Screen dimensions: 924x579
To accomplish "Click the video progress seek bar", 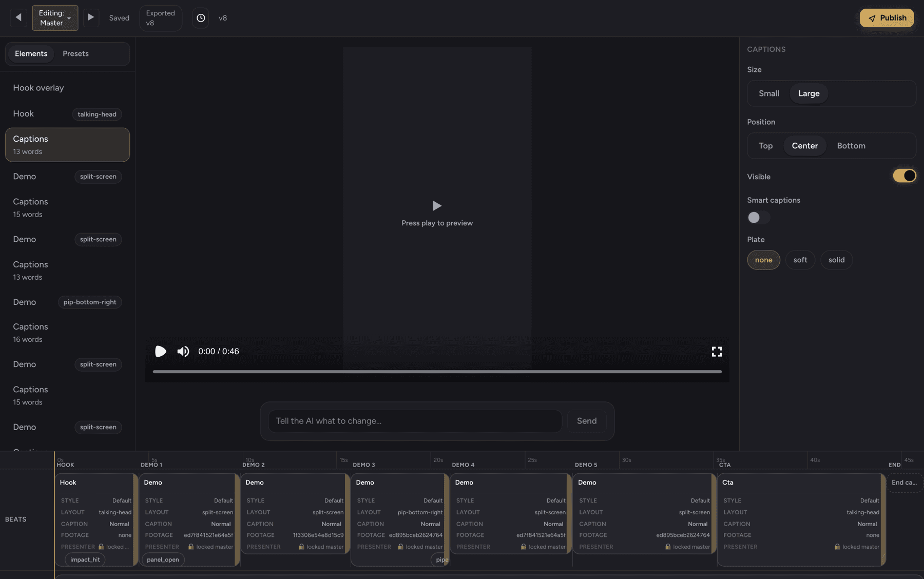I will click(x=437, y=372).
